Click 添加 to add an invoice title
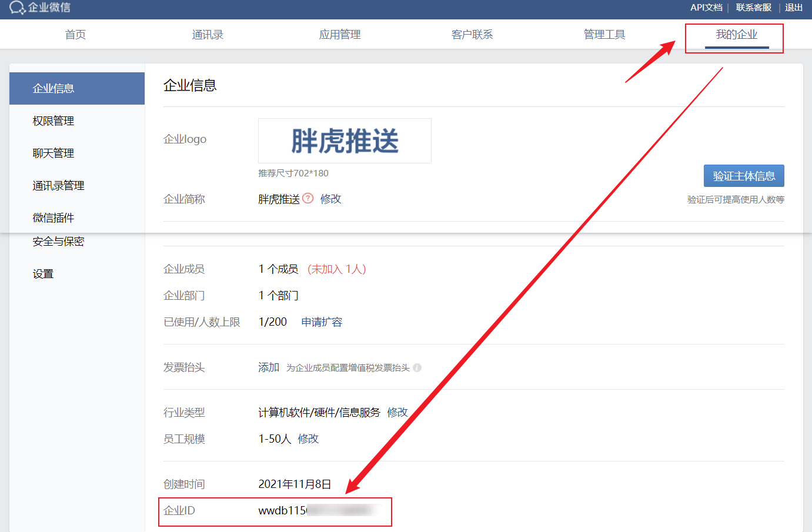Viewport: 812px width, 532px height. (268, 367)
